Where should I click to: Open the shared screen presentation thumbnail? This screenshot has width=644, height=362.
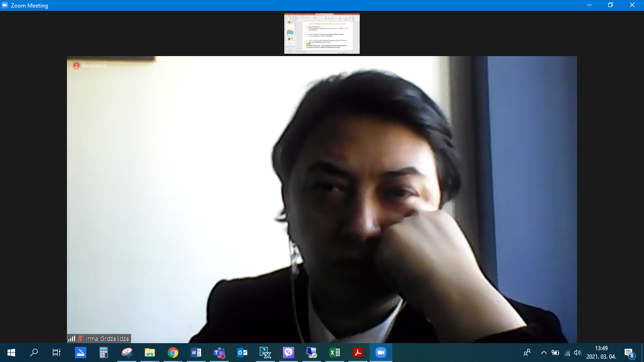[322, 33]
